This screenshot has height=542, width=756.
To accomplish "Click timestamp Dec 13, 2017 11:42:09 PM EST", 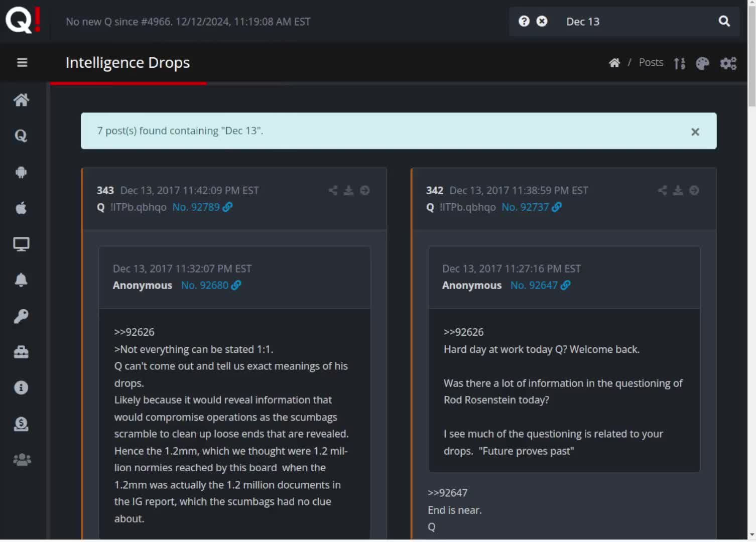I will tap(190, 190).
